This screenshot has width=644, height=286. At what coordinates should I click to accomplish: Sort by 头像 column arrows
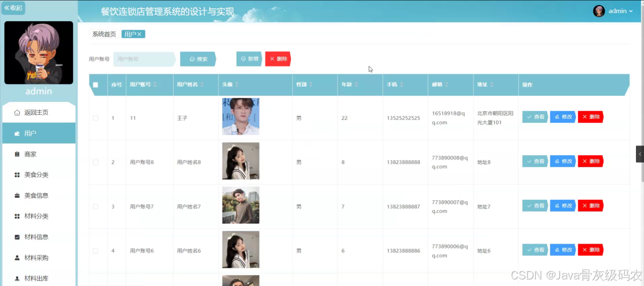(236, 85)
